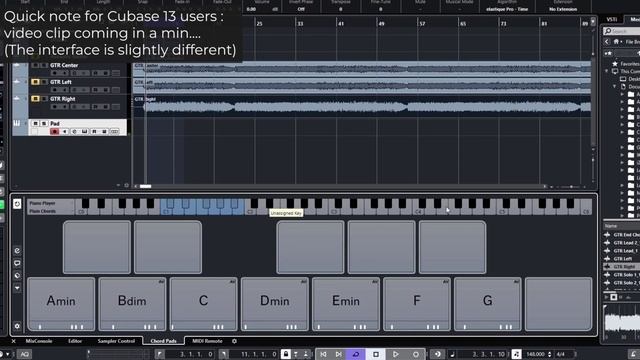Click bar 41 on the ruler

coord(341,24)
